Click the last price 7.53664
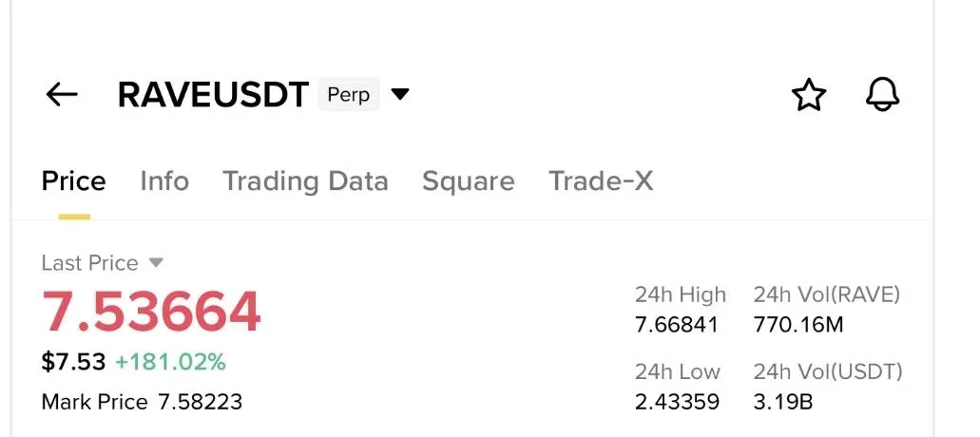 pos(151,312)
